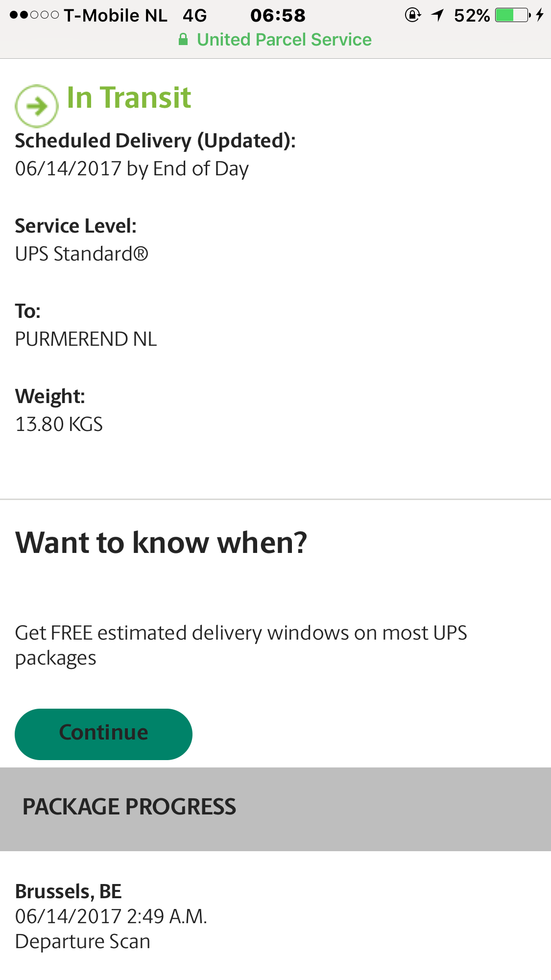Tap the Want to know when? heading
Viewport: 551px width, 980px height.
[x=161, y=543]
